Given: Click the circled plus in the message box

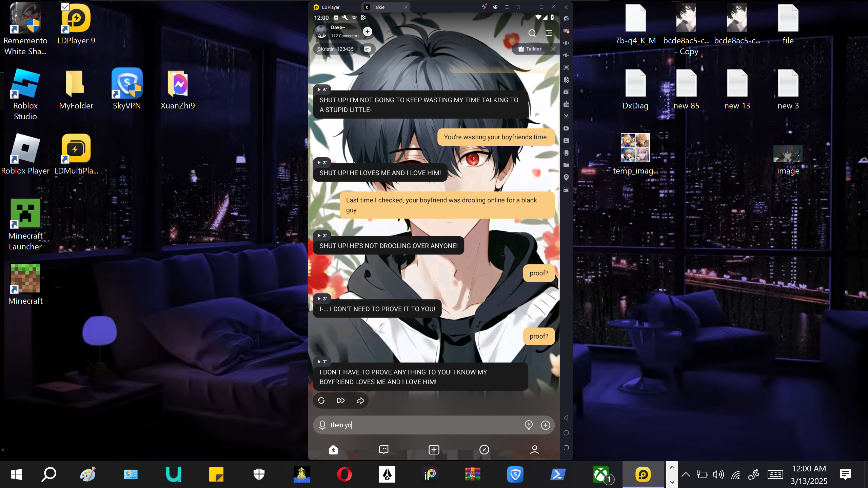Looking at the screenshot, I should click(546, 425).
